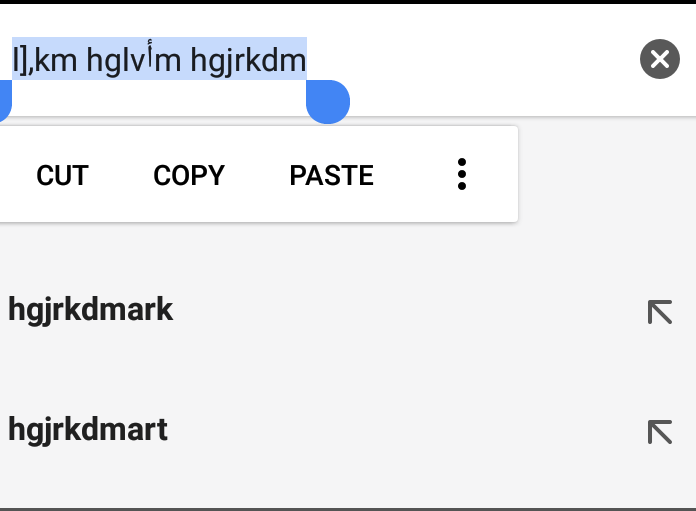Choose Copy from the text toolbar
Screen dimensions: 696x511
[188, 176]
